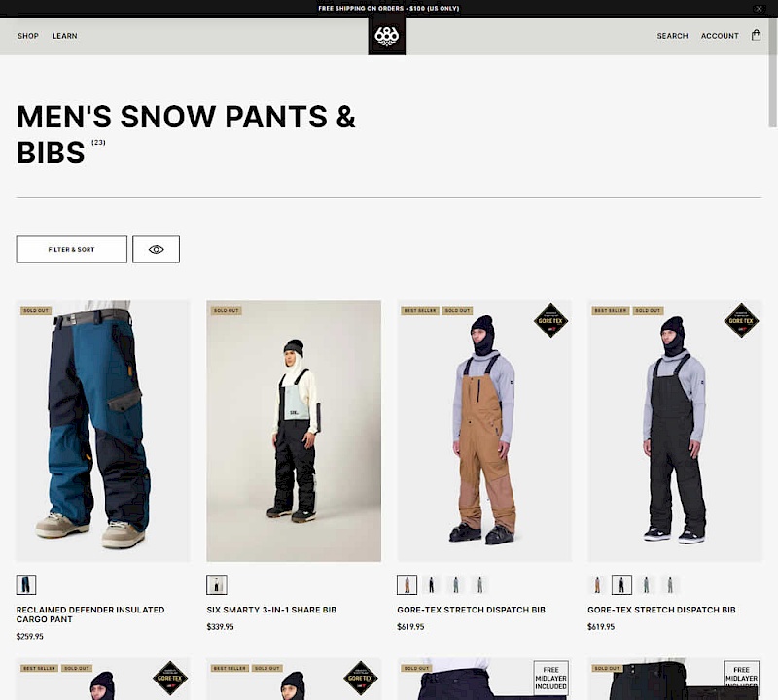Open the Six Smarty 3-in-1 Share Bib image

point(294,431)
